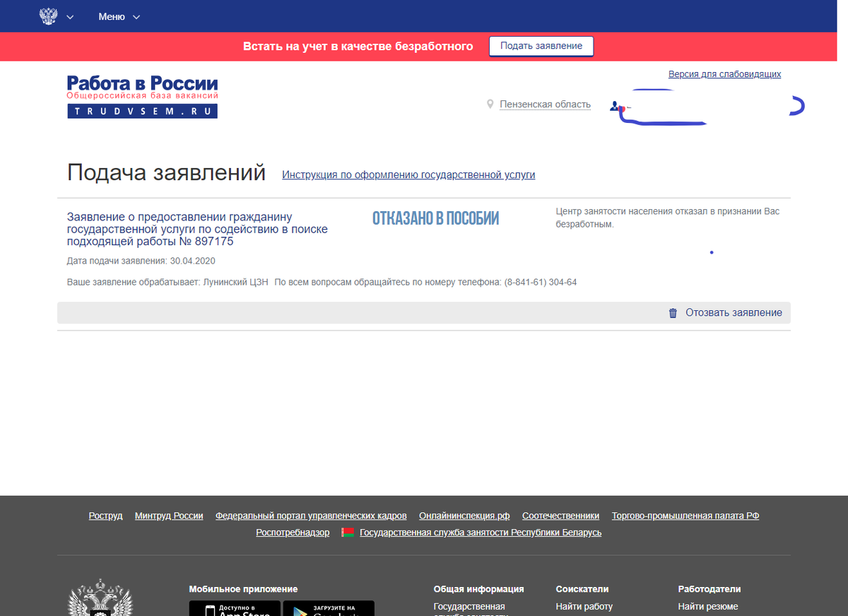Open the Роструд footer link
This screenshot has width=848, height=616.
[x=105, y=516]
